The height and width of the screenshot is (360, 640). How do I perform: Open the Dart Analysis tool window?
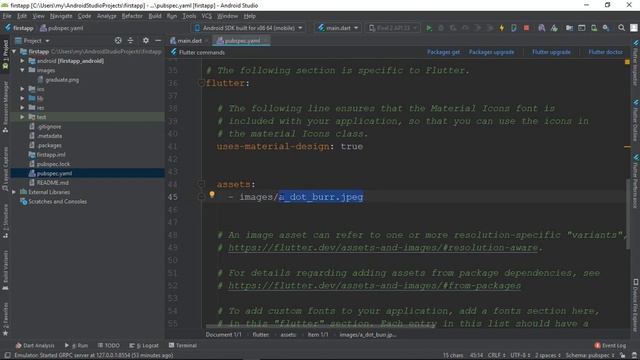click(x=35, y=345)
